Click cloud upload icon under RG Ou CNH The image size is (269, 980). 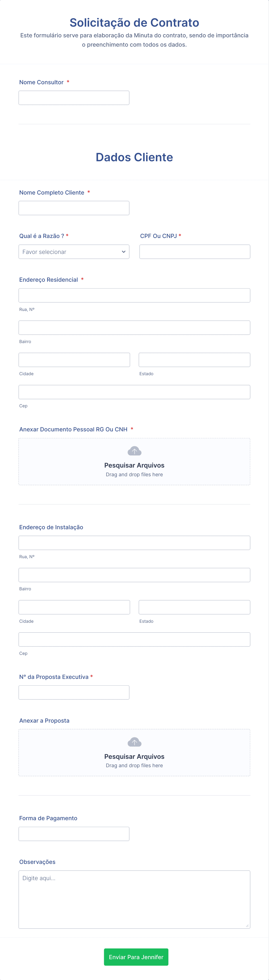pyautogui.click(x=134, y=451)
